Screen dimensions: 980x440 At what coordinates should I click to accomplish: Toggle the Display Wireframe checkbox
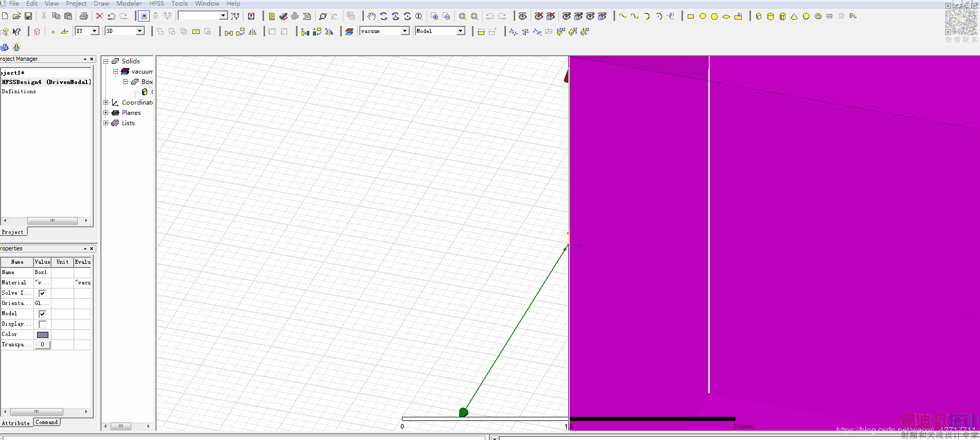[42, 324]
